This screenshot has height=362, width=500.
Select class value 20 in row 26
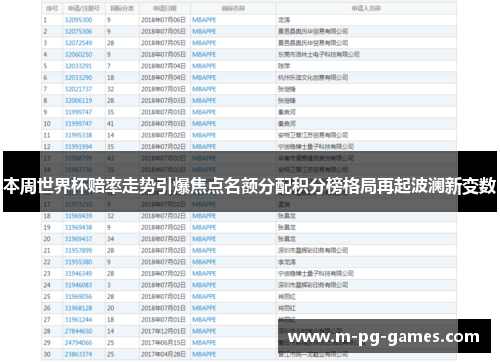[110, 308]
